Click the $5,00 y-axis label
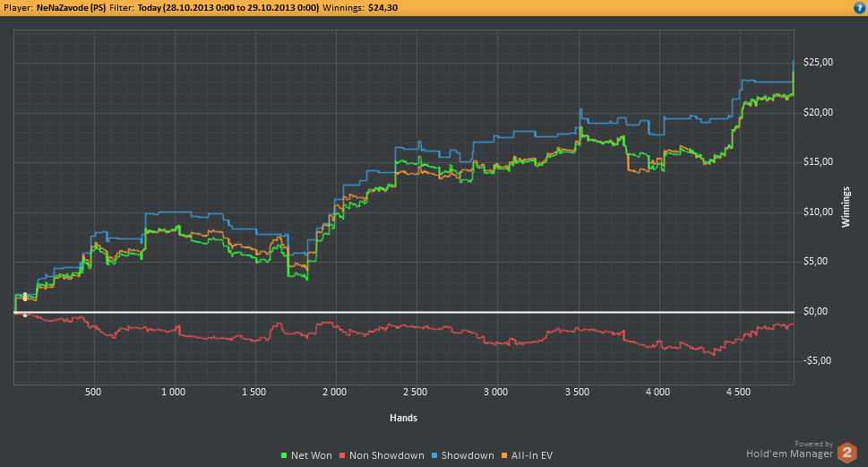The image size is (868, 467). point(816,261)
